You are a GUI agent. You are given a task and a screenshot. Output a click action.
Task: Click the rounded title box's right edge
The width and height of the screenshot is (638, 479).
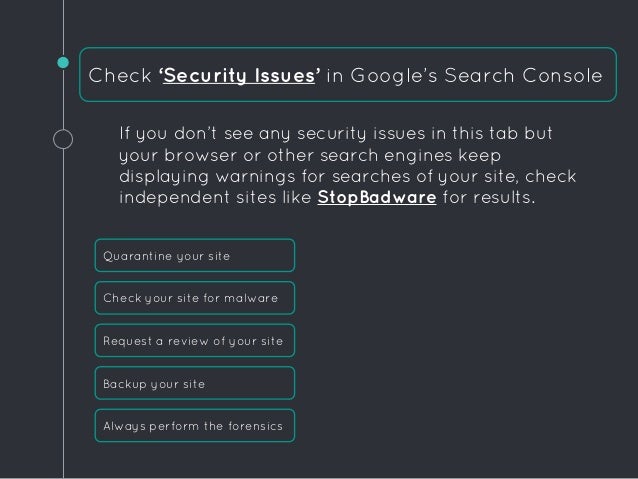pos(615,73)
